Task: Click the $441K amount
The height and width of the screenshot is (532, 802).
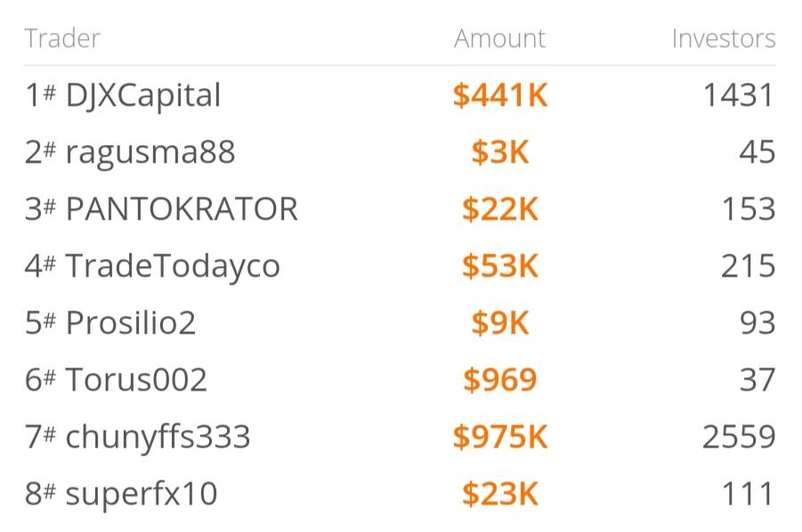Action: pyautogui.click(x=499, y=95)
